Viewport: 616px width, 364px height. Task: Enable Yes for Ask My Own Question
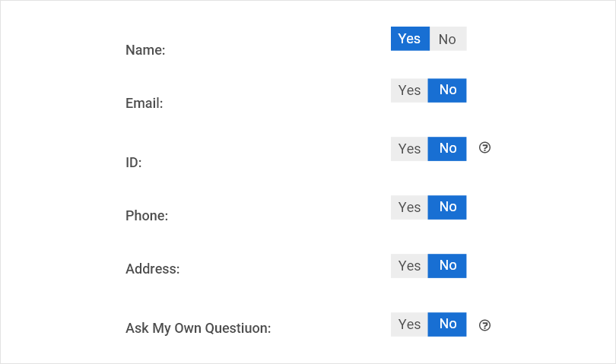(410, 324)
